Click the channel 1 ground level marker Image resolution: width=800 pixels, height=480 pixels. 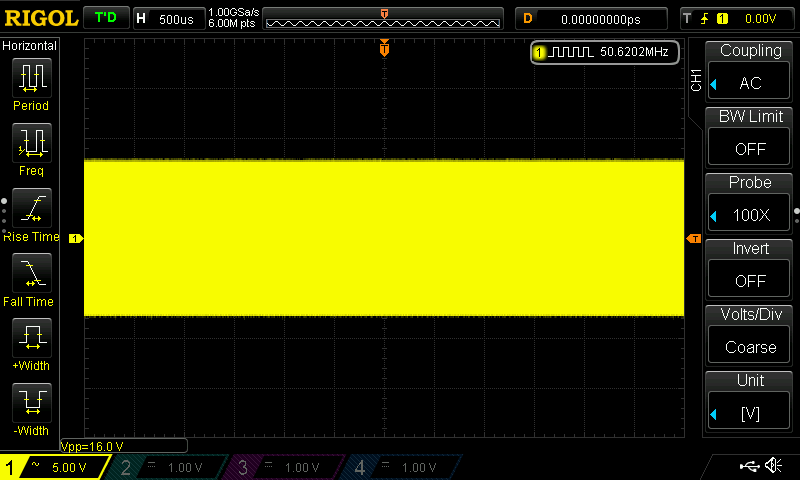[x=76, y=238]
